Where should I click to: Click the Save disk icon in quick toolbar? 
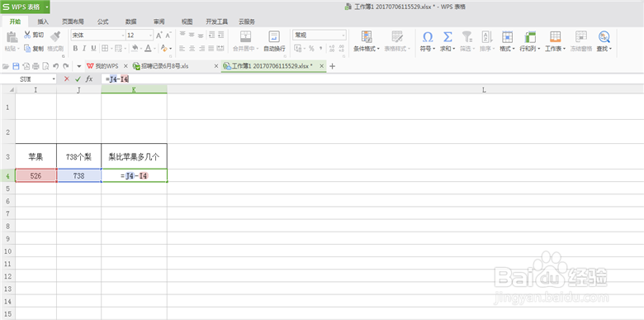coord(16,66)
